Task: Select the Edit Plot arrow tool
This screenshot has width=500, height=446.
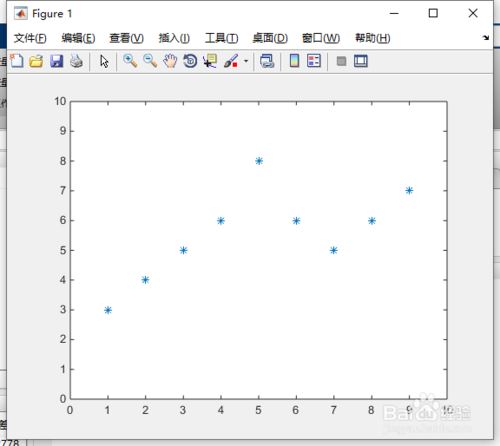Action: [x=104, y=61]
